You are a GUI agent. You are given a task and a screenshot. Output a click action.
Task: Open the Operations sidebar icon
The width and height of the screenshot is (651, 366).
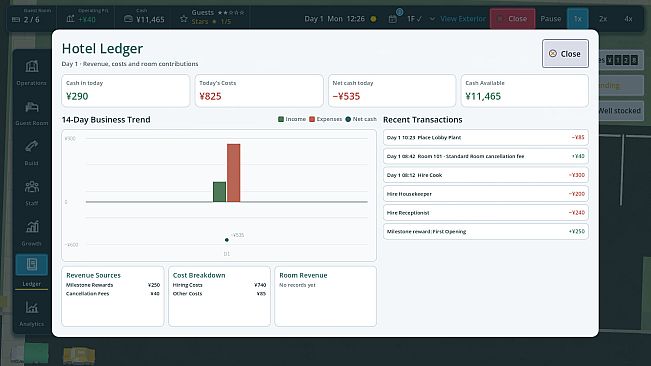[32, 66]
